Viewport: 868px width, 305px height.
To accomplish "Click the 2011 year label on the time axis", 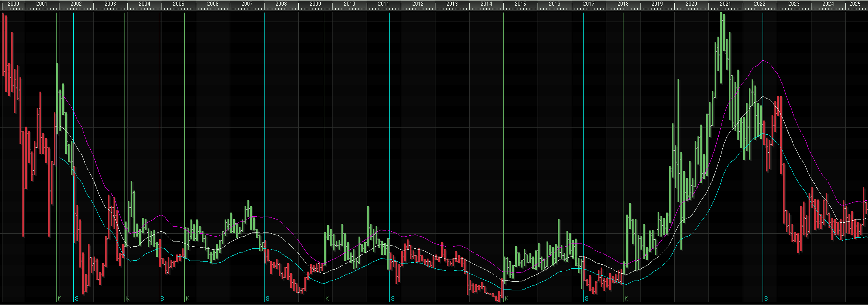I will (x=383, y=4).
